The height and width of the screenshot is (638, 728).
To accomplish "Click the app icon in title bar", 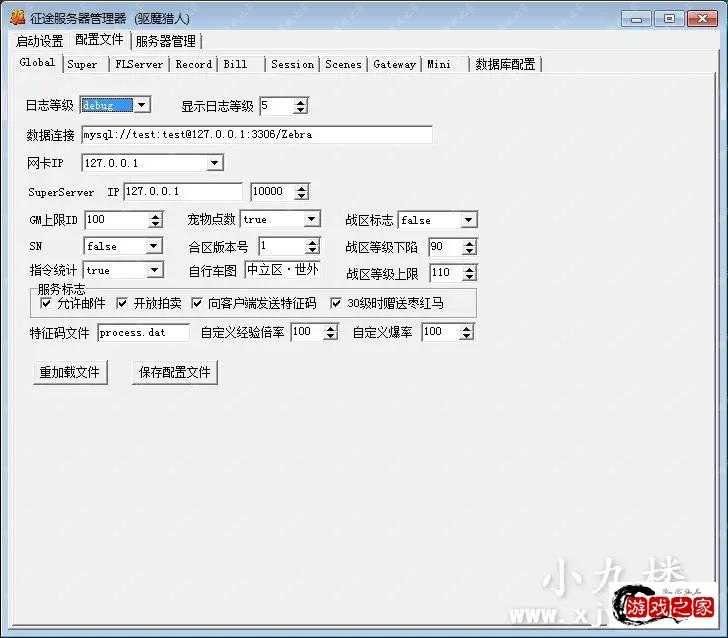I will (17, 18).
